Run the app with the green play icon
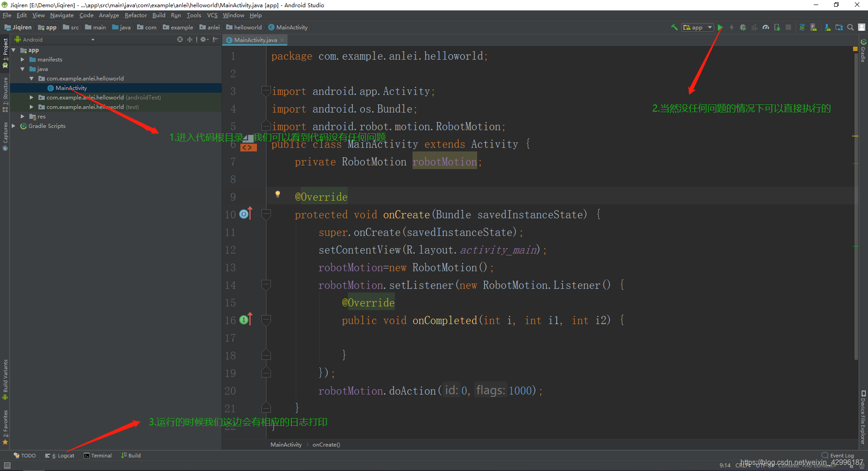Viewport: 868px width, 471px height. pyautogui.click(x=720, y=28)
